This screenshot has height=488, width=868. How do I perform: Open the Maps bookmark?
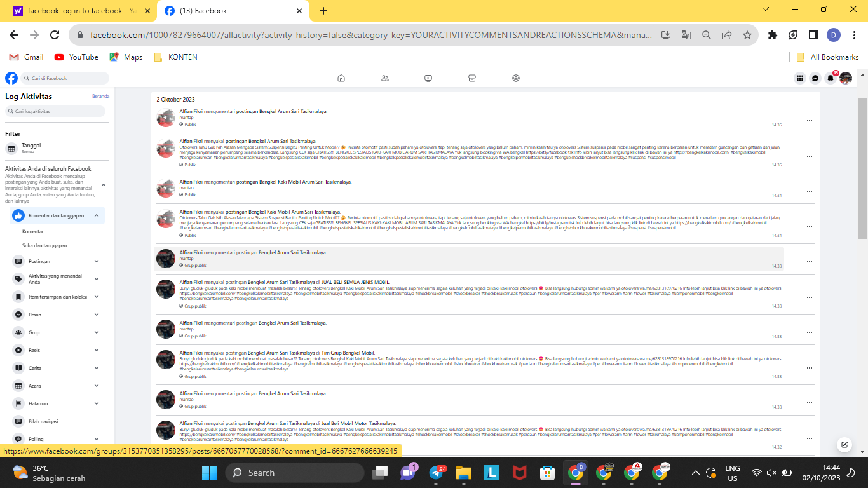[x=126, y=57]
